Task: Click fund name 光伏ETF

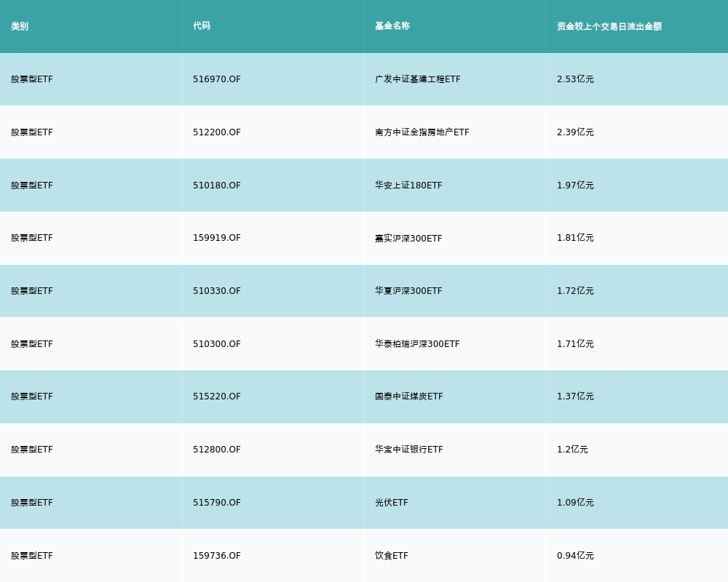Action: (392, 503)
